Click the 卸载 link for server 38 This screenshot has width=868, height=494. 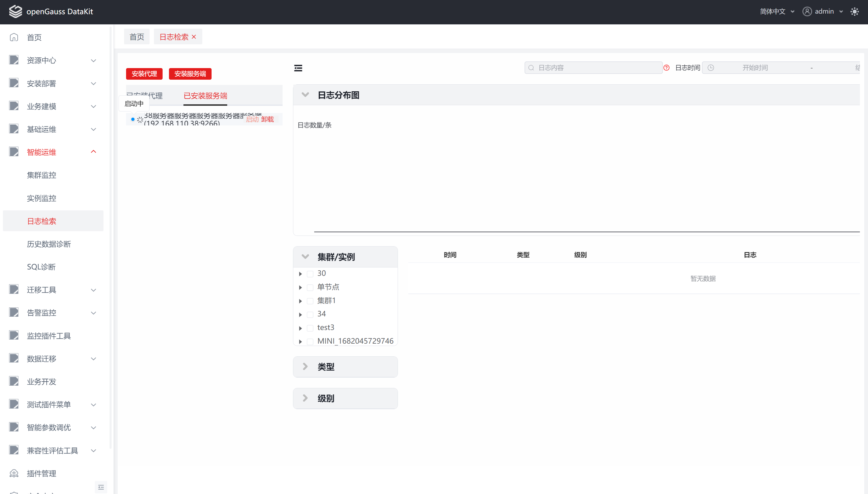coord(268,119)
